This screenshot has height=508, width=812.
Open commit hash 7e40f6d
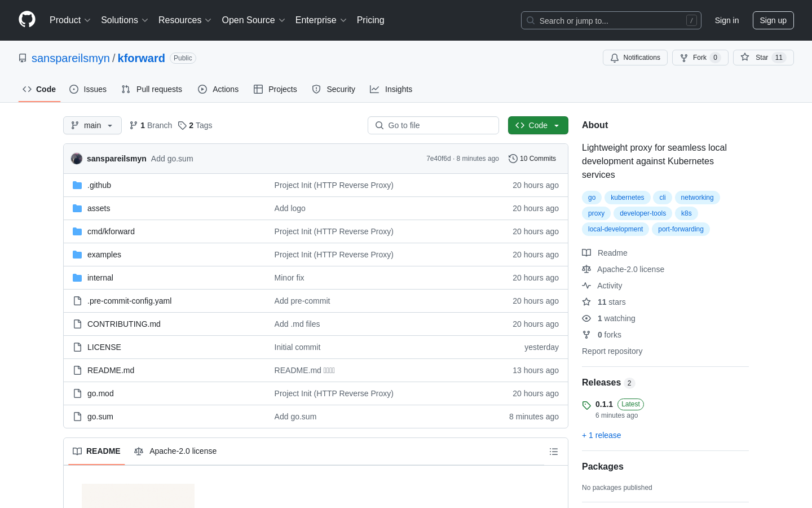(439, 159)
